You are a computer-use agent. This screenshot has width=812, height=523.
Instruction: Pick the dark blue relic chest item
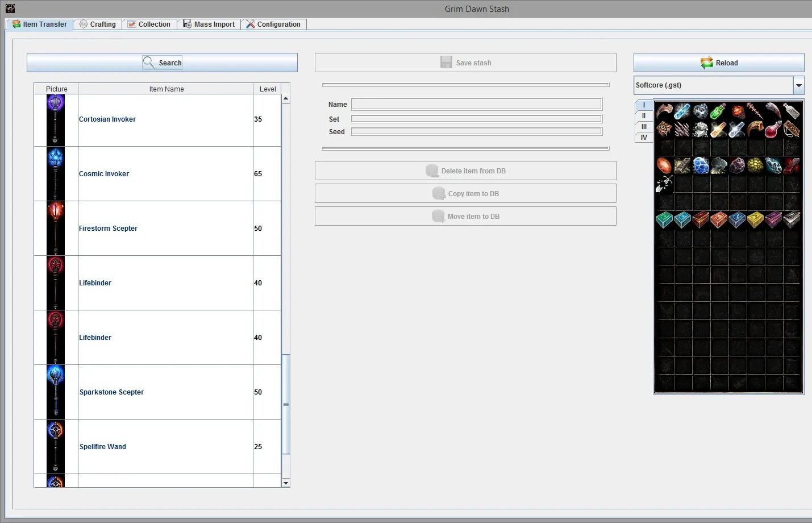[737, 220]
